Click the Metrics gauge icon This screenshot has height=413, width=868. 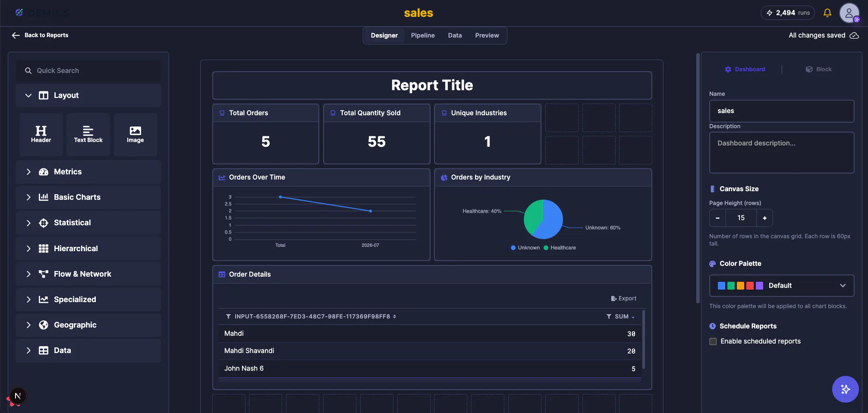(44, 172)
